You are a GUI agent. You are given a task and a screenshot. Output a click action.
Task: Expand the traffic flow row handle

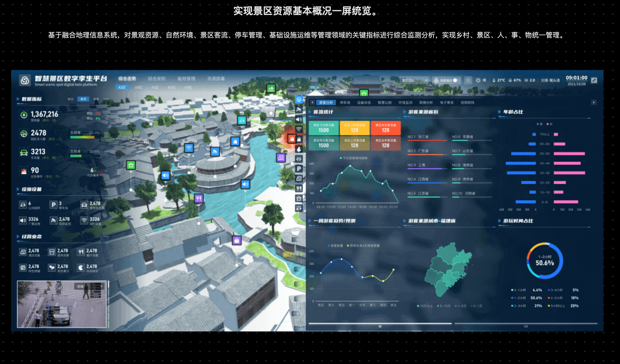pos(106,153)
